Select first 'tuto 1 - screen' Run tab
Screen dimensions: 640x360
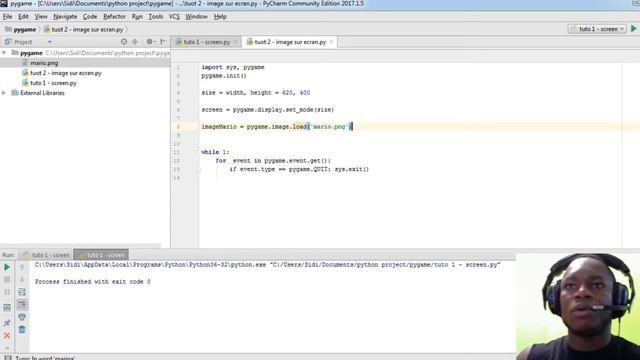(47, 255)
